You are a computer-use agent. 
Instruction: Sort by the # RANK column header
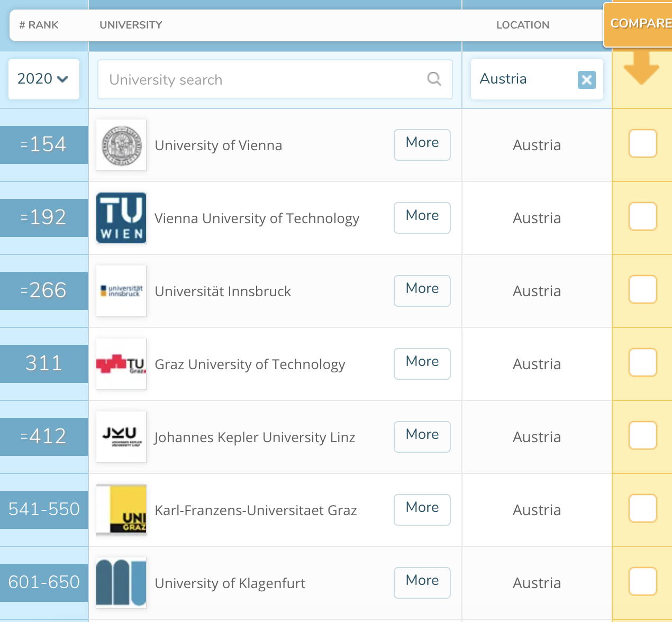click(x=39, y=25)
